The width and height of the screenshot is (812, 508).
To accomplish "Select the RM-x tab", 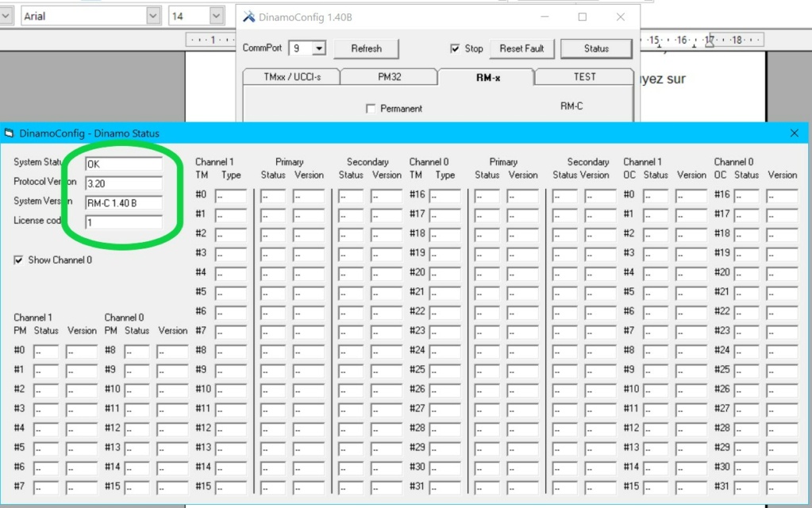I will click(x=487, y=78).
